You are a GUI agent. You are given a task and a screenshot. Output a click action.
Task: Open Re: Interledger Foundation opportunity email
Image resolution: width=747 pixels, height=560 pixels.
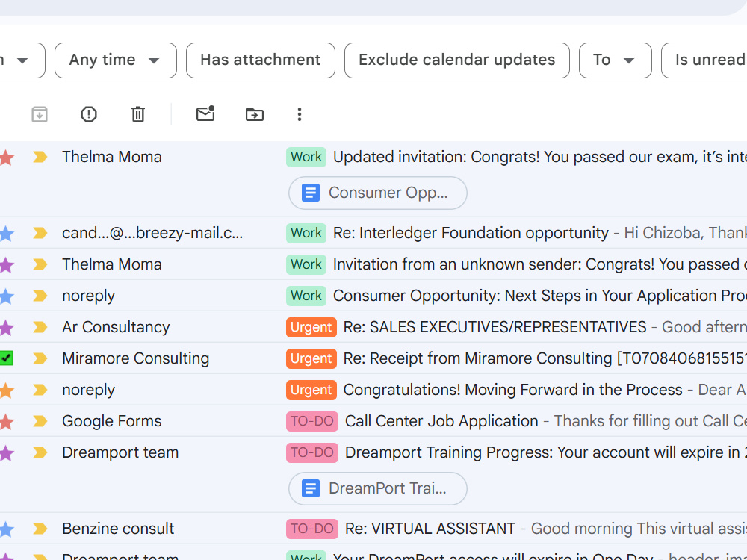pos(471,233)
